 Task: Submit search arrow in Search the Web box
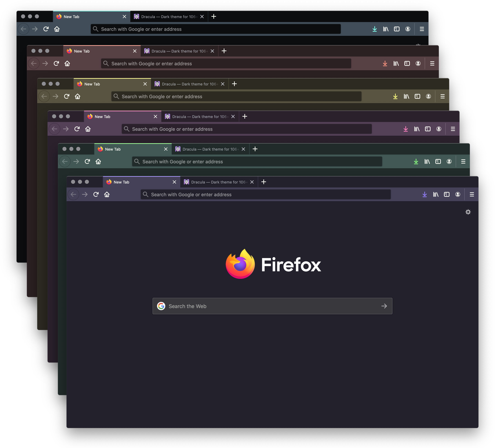pyautogui.click(x=384, y=306)
